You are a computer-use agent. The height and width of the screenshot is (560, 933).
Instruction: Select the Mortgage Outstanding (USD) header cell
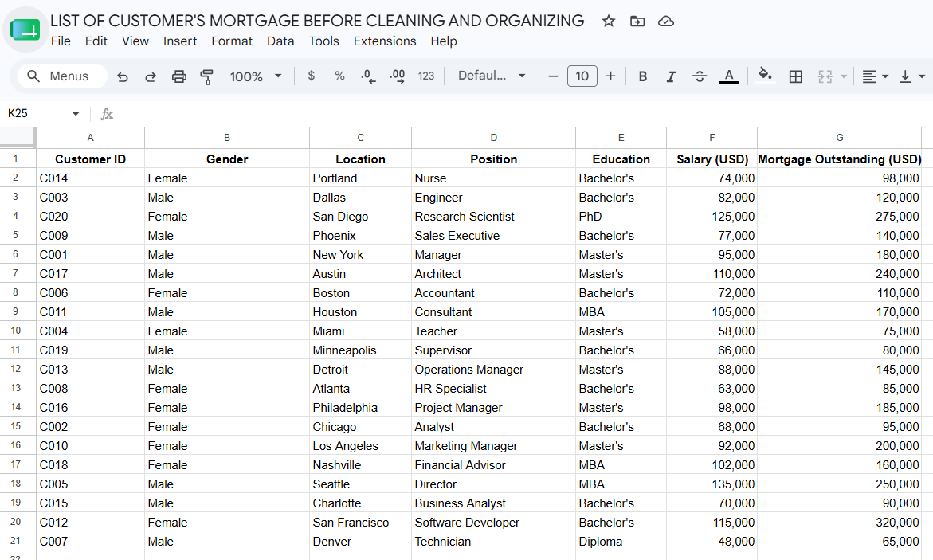(840, 159)
